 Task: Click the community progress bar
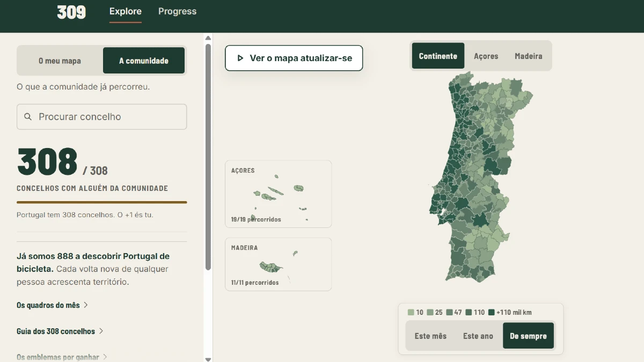102,202
